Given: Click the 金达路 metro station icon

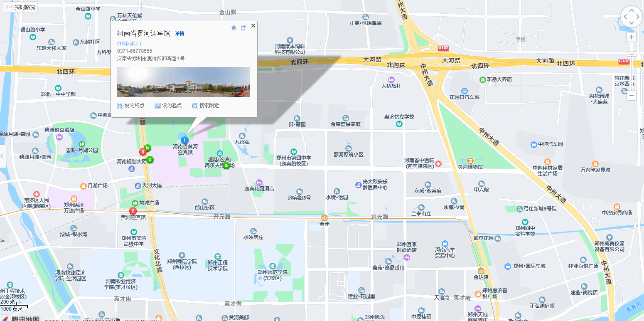Looking at the screenshot, I should click(481, 271).
